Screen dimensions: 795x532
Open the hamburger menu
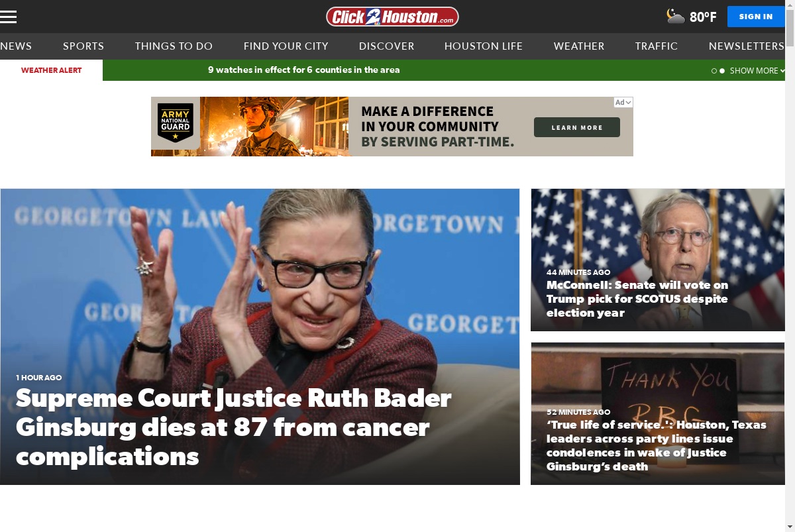pyautogui.click(x=8, y=17)
